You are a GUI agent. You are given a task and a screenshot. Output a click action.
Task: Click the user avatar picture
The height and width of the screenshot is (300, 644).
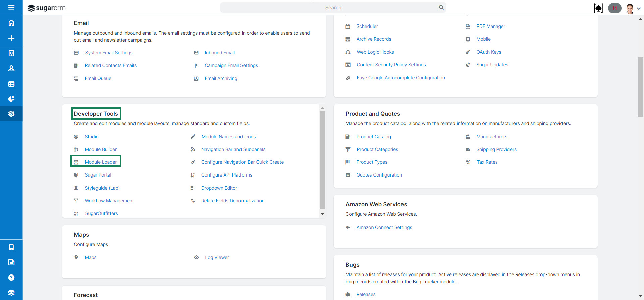[x=630, y=8]
